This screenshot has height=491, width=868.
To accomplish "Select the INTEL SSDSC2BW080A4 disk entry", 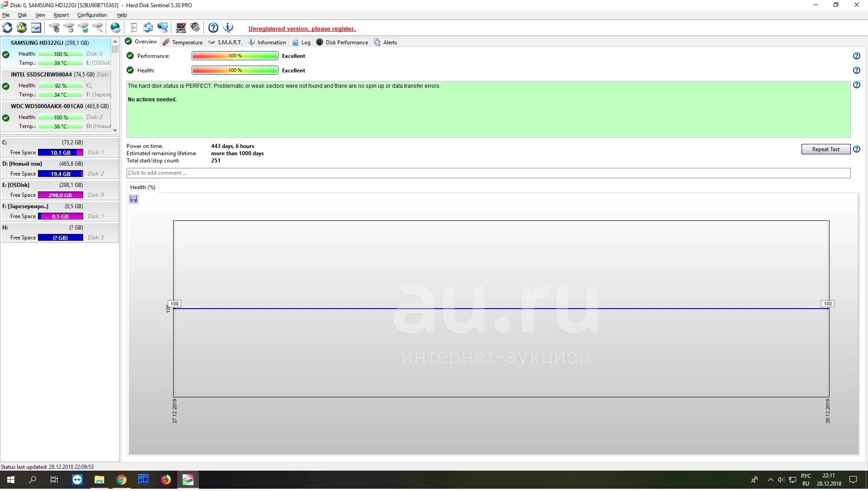I will [x=56, y=85].
